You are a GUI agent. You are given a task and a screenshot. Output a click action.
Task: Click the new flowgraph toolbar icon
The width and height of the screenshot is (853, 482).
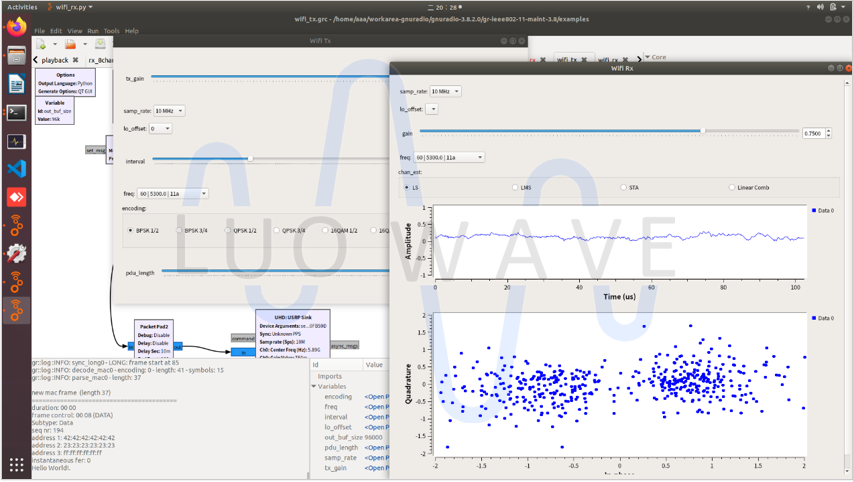click(41, 44)
